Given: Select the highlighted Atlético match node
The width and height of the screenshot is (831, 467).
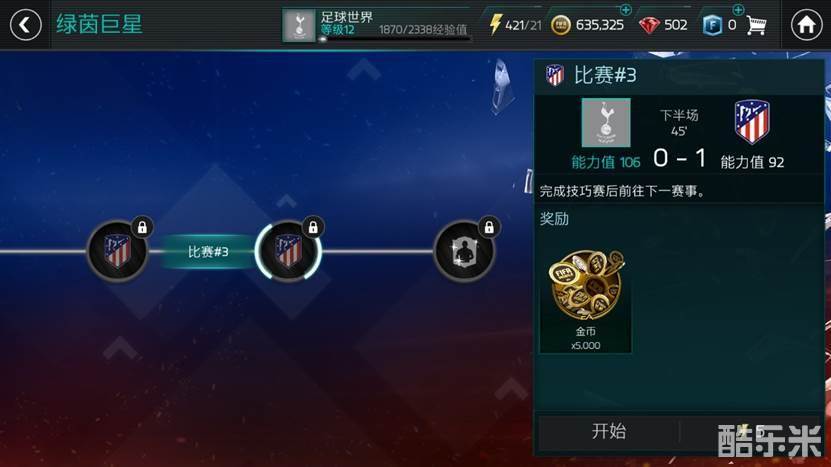Looking at the screenshot, I should pos(288,251).
